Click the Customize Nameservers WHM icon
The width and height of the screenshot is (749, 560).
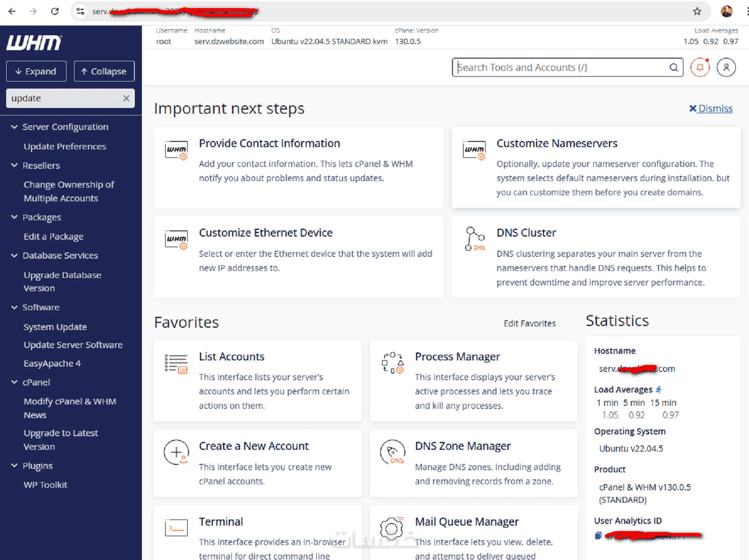click(474, 150)
